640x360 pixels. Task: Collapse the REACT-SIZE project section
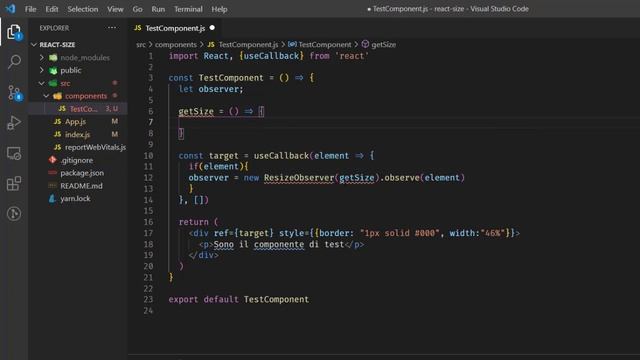[x=34, y=44]
